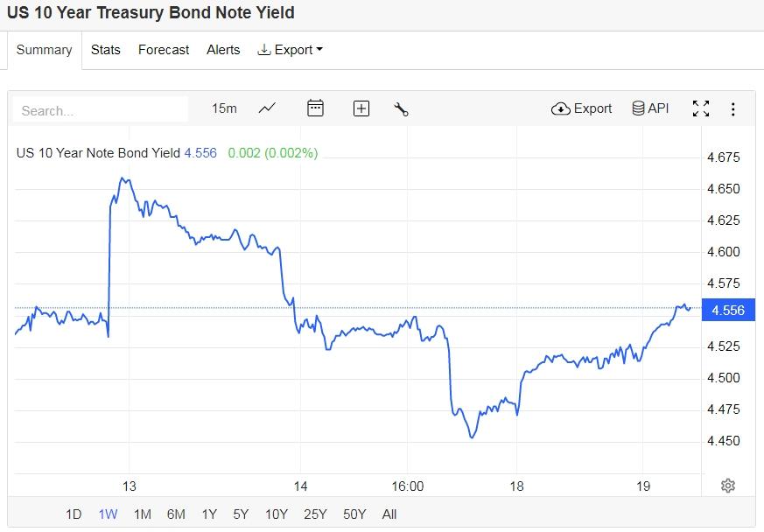Open the wrench tools icon in toolbar
Screen dimensions: 764x532
pos(402,108)
